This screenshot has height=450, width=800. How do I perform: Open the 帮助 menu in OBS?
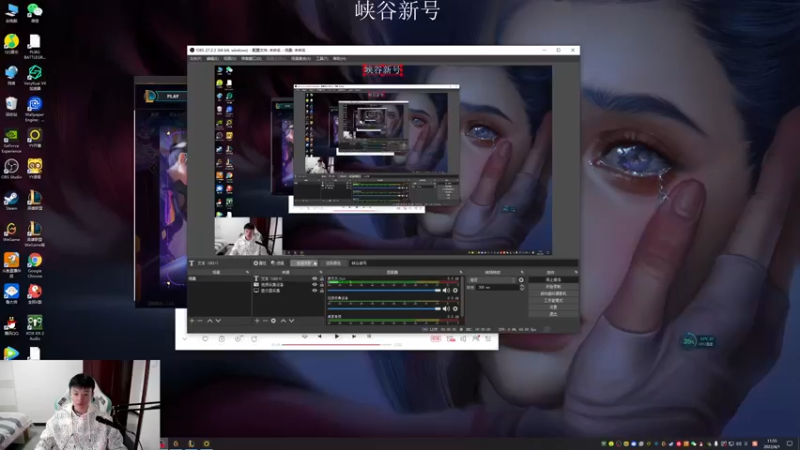click(x=339, y=59)
